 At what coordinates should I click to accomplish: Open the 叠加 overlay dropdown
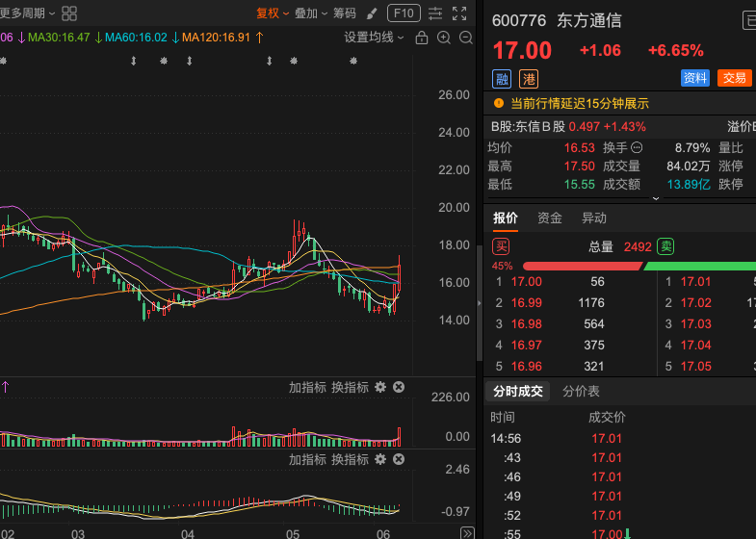[x=311, y=13]
